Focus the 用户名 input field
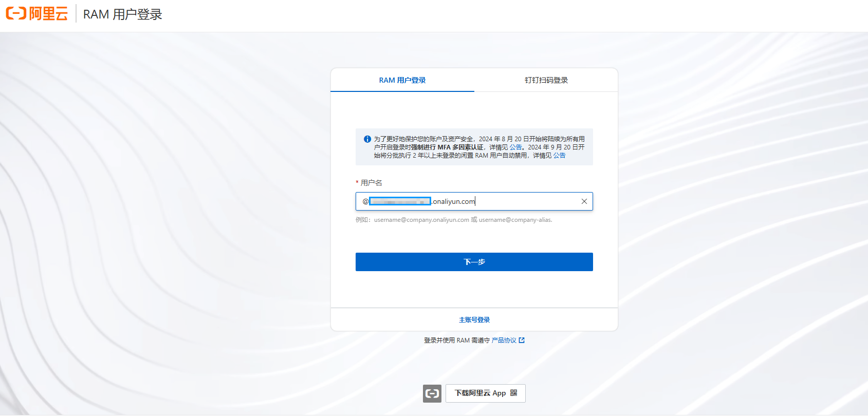 (x=524, y=201)
